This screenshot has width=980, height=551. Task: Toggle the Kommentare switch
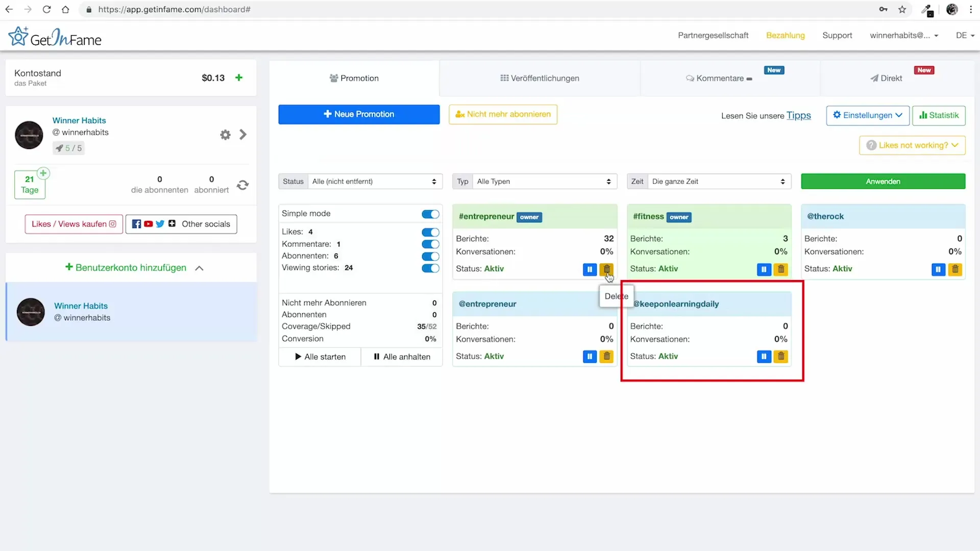coord(430,244)
